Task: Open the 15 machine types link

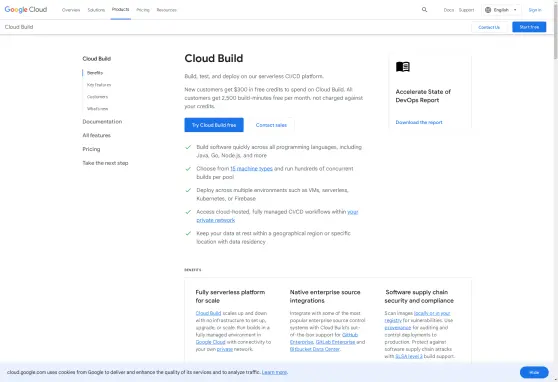Action: pyautogui.click(x=251, y=169)
